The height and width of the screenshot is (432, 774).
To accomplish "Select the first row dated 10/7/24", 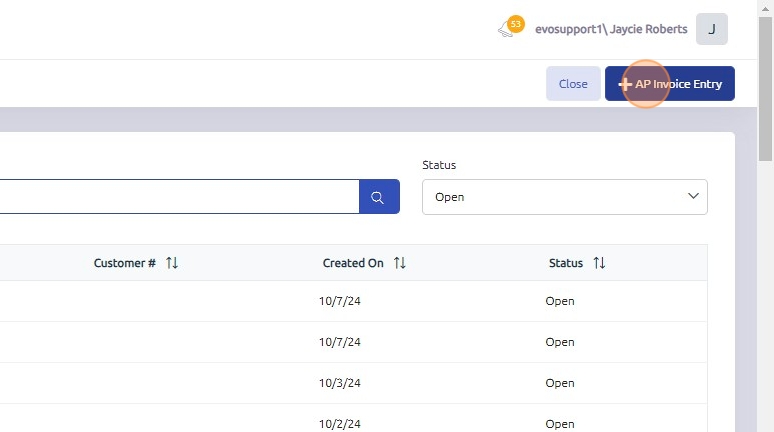I will coord(340,301).
